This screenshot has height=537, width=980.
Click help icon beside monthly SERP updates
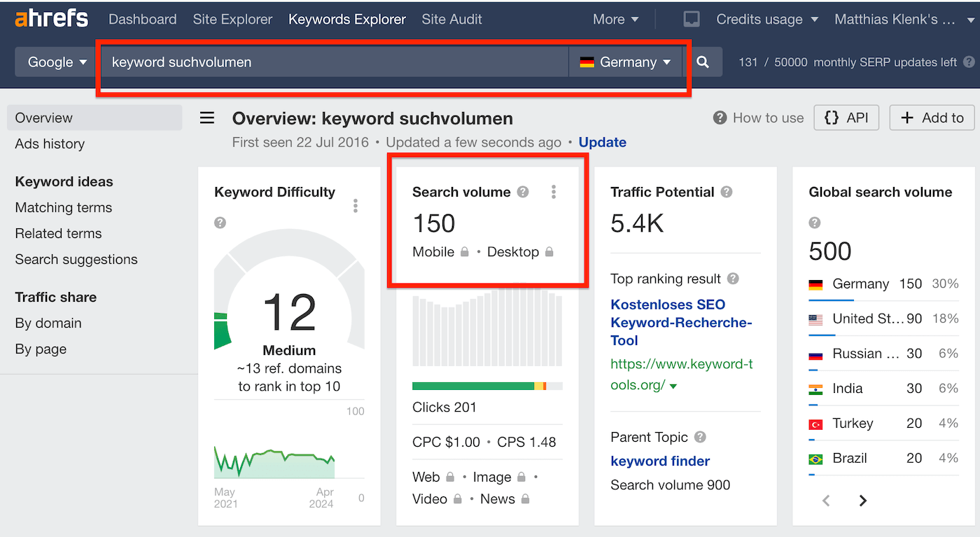pyautogui.click(x=969, y=62)
